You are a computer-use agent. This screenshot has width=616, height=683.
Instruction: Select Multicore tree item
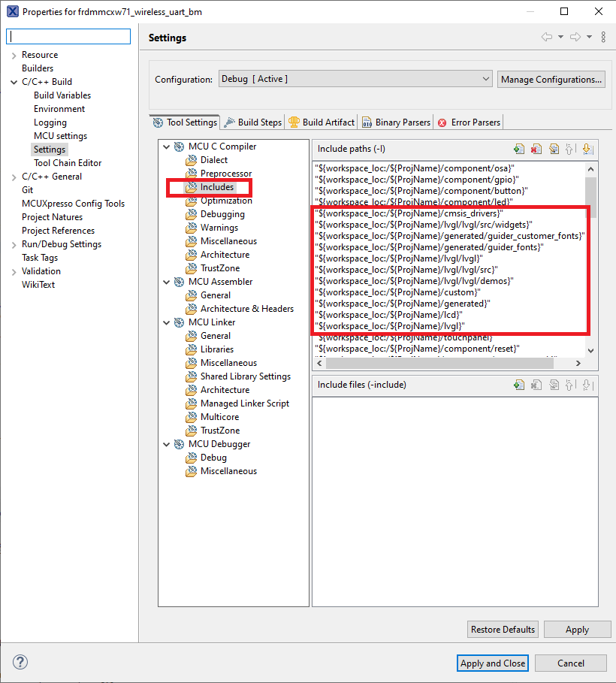pos(219,417)
